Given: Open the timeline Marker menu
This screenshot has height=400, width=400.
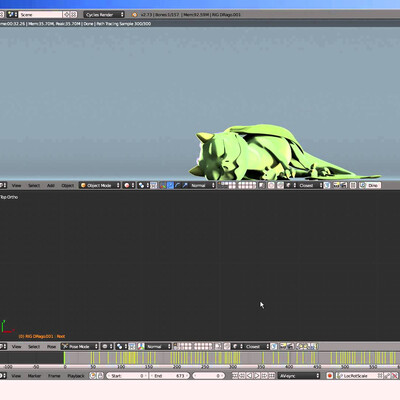Looking at the screenshot, I should point(34,376).
